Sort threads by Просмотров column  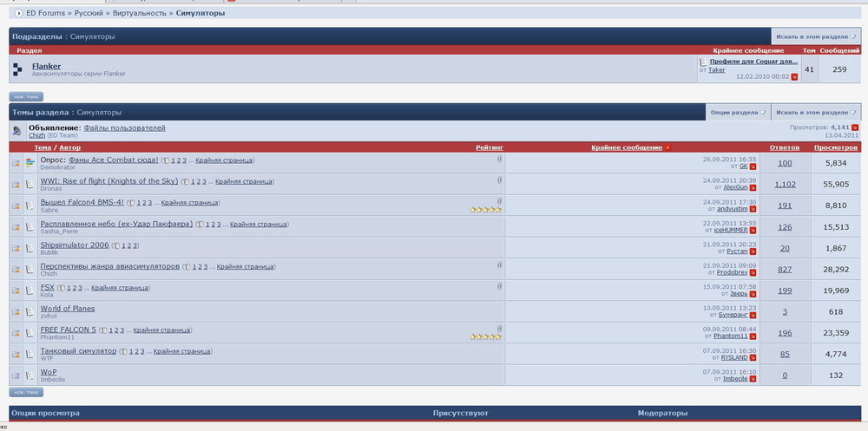(x=836, y=147)
